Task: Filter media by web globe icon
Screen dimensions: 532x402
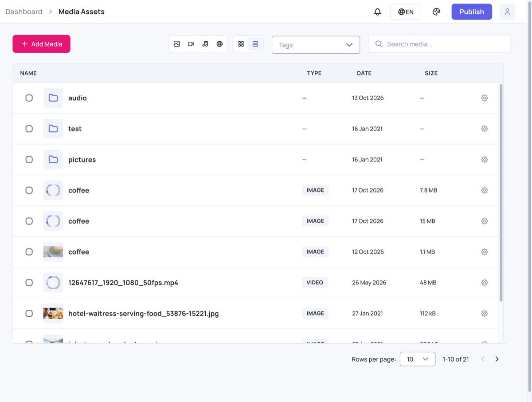Action: pos(219,44)
